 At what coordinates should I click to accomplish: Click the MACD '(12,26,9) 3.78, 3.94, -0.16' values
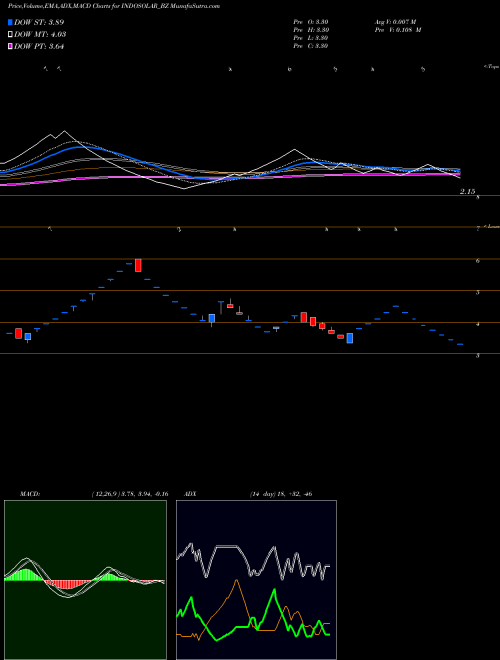point(130,494)
